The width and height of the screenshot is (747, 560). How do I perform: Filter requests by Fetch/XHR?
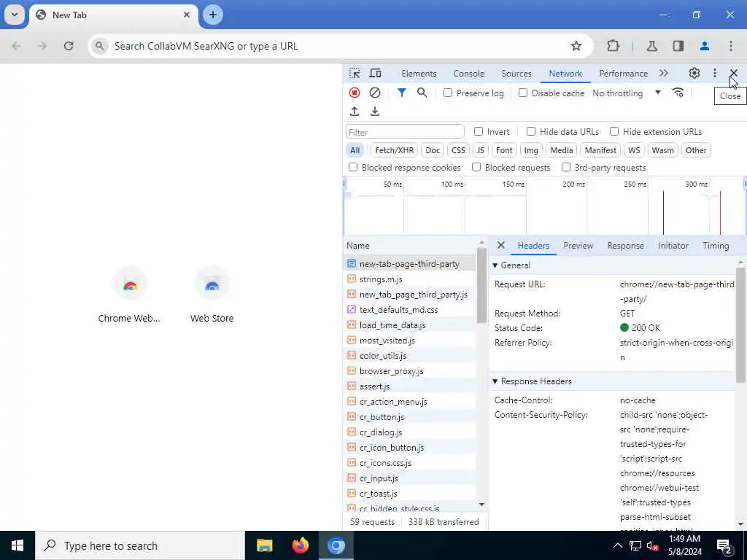(394, 150)
